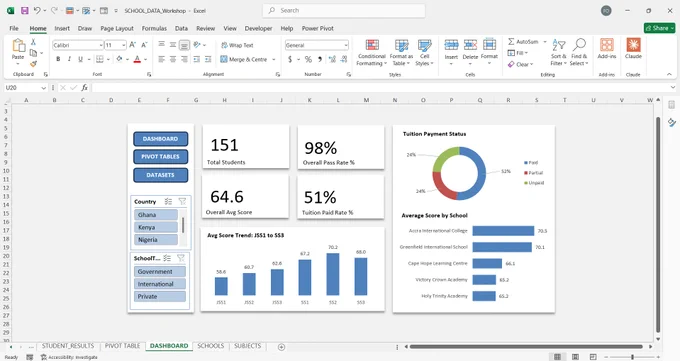This screenshot has width=680, height=361.
Task: Open the font name Calibri dropdown
Action: click(101, 45)
